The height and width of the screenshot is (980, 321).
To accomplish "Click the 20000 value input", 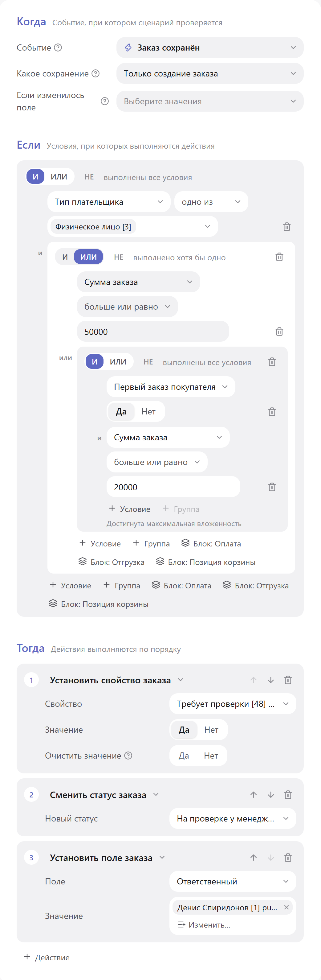I will coord(173,487).
